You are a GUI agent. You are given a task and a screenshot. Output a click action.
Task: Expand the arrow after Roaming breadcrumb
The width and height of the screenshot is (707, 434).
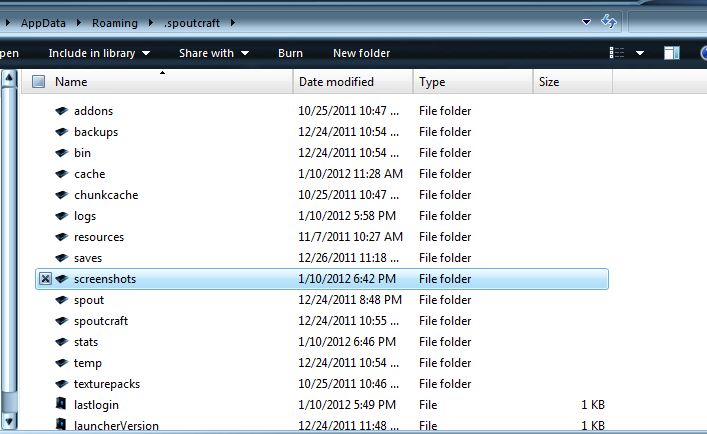point(151,22)
